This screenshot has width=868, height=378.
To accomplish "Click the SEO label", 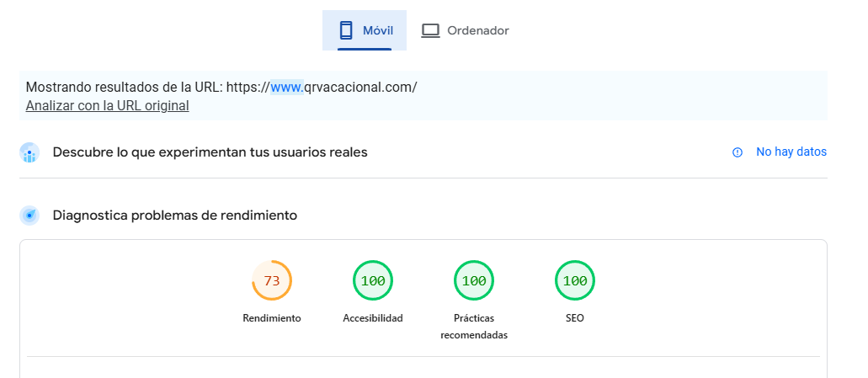I will (575, 318).
